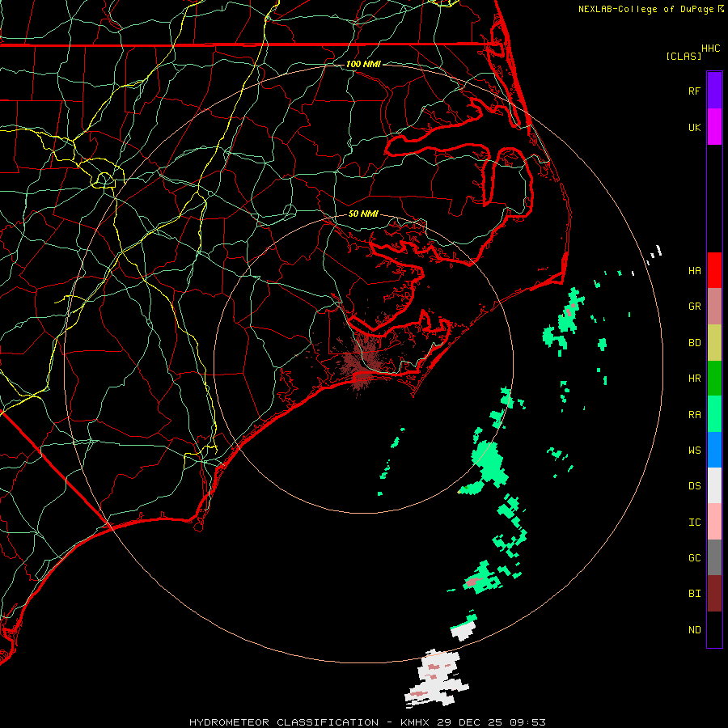728x728 pixels.
Task: Click the purple RF color swatch
Action: pos(714,90)
